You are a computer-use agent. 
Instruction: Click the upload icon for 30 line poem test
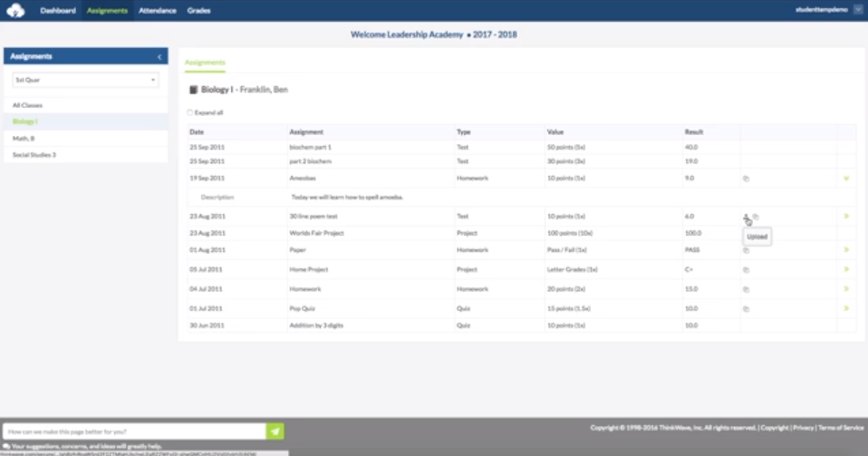tap(747, 217)
